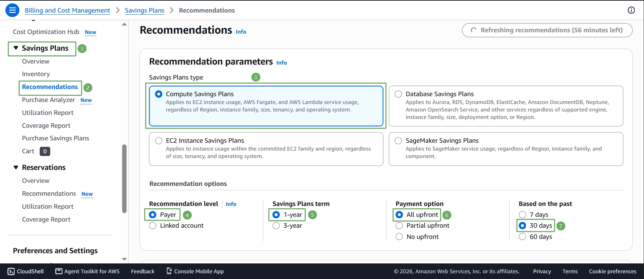The width and height of the screenshot is (644, 279).
Task: Open Purchase Analyzer page
Action: pos(49,100)
